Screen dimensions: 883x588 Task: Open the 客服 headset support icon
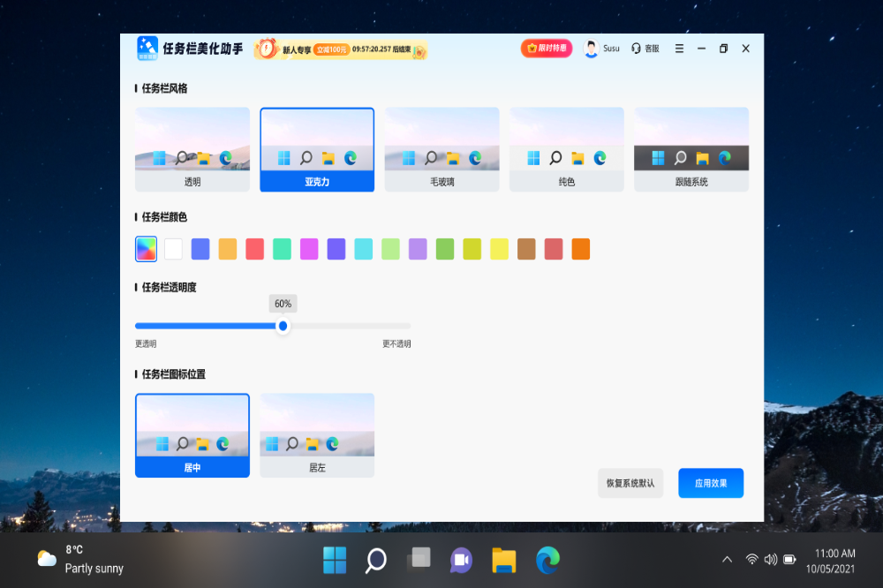coord(636,49)
